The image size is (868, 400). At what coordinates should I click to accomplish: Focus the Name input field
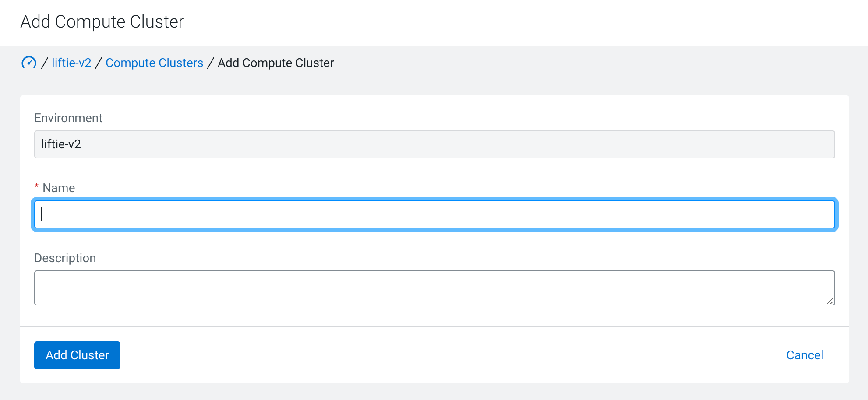[434, 214]
